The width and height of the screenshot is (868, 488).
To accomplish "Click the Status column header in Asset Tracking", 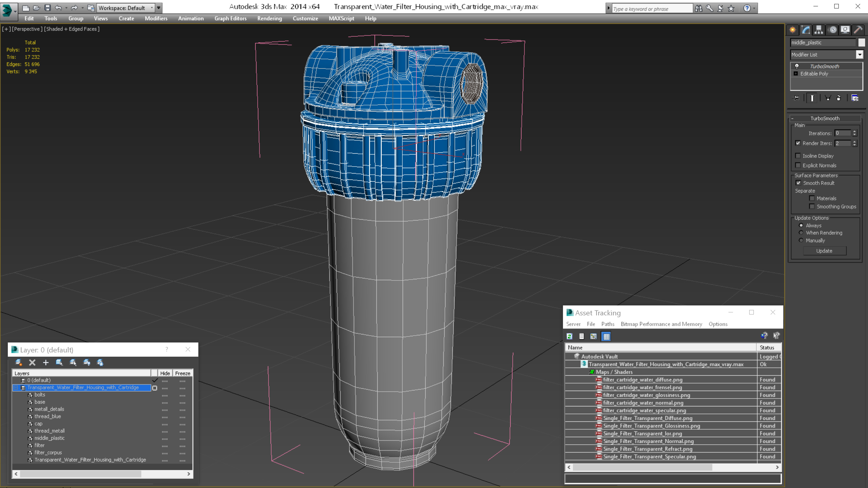I will coord(769,348).
